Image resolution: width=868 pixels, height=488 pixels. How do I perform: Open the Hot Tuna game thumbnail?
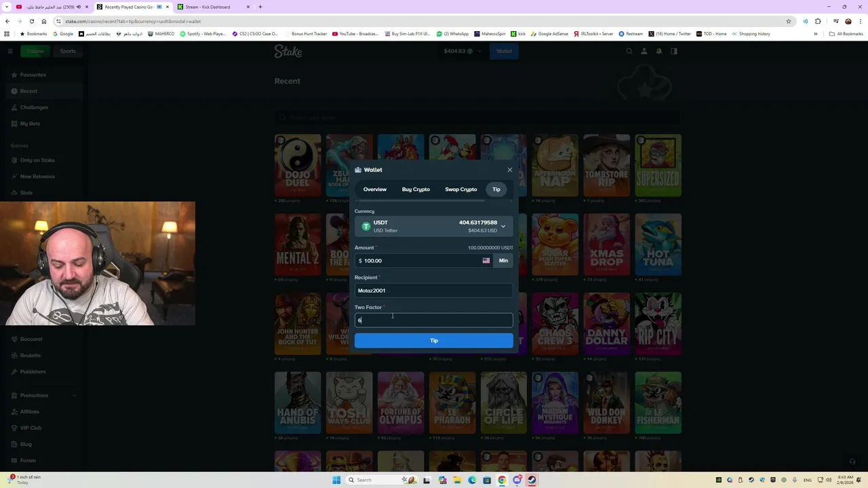[x=658, y=245]
